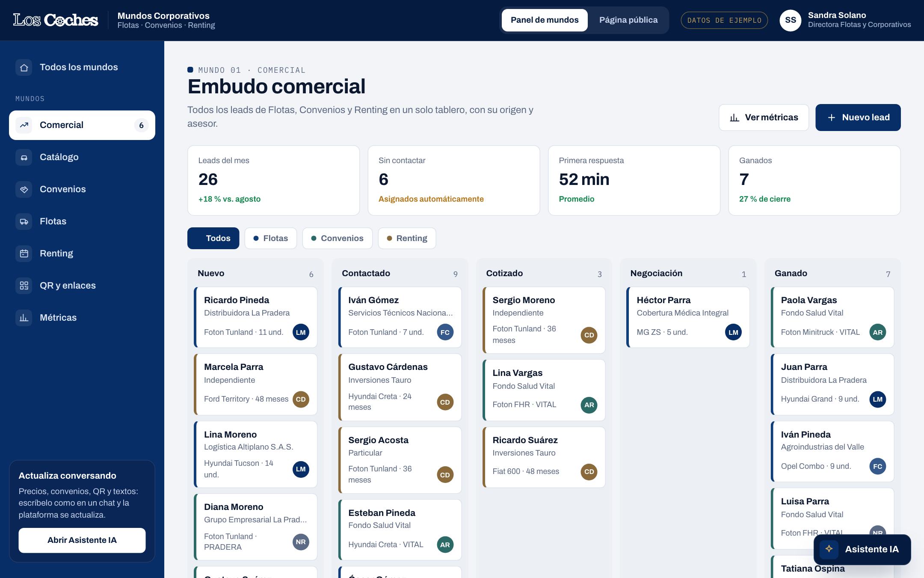
Task: Open Sin contactar stat card
Action: click(x=454, y=181)
